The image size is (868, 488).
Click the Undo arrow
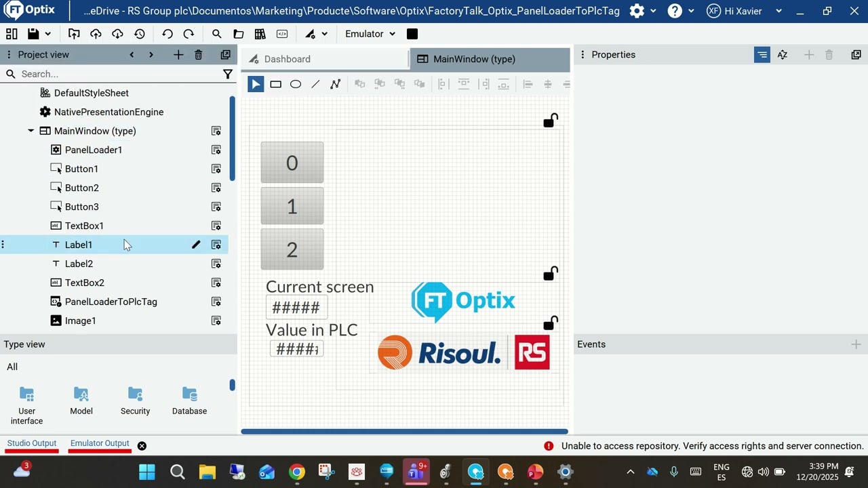coord(167,34)
